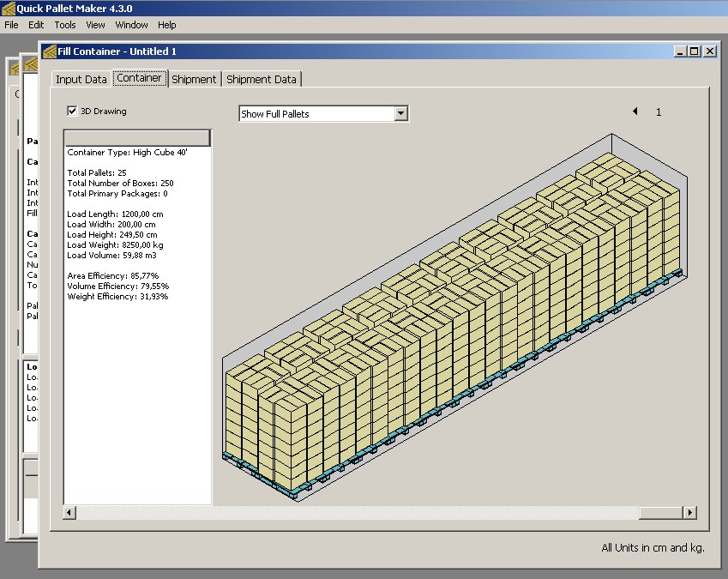Click the previous container arrow
The width and height of the screenshot is (728, 579).
[635, 111]
